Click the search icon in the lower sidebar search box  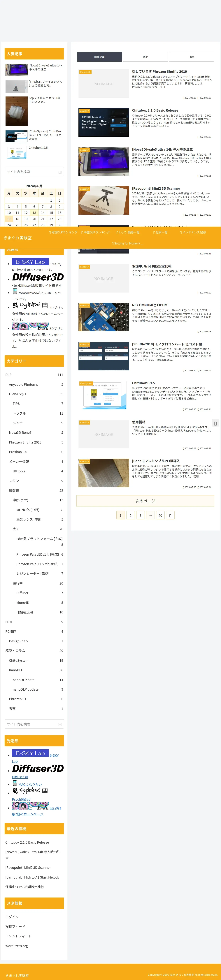[x=60, y=724]
